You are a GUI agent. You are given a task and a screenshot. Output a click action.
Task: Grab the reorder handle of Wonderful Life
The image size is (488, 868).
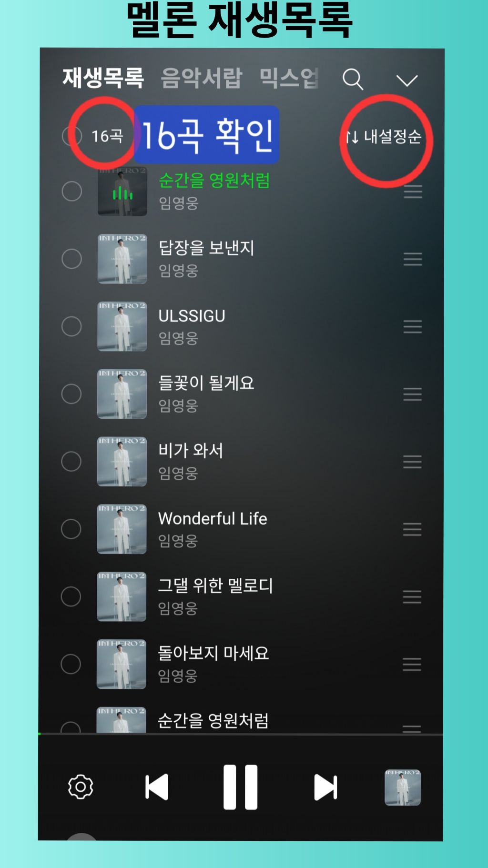click(412, 529)
